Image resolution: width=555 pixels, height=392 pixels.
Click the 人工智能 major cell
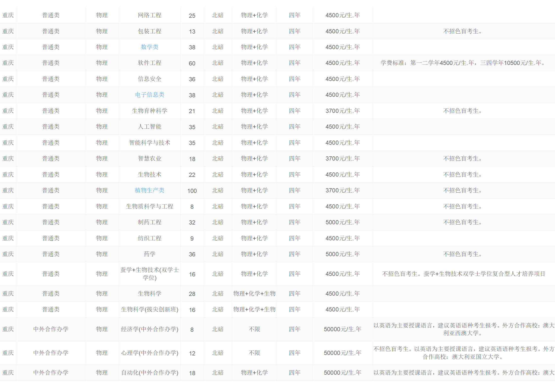(150, 127)
